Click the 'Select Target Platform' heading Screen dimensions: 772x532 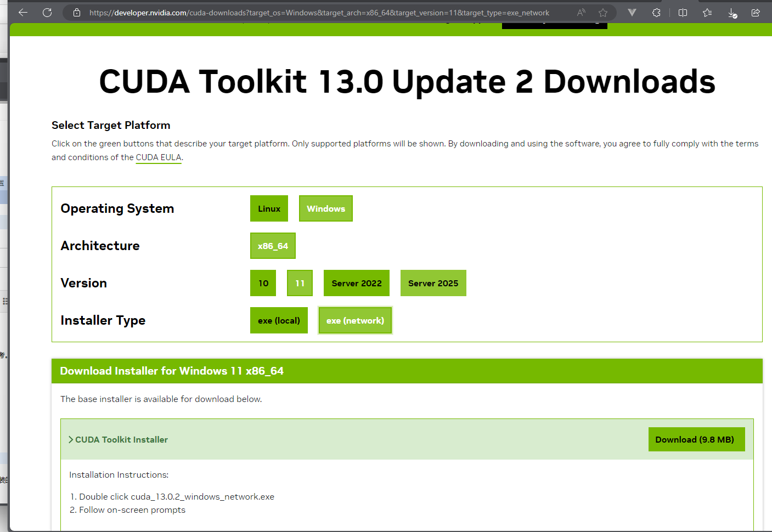(111, 125)
